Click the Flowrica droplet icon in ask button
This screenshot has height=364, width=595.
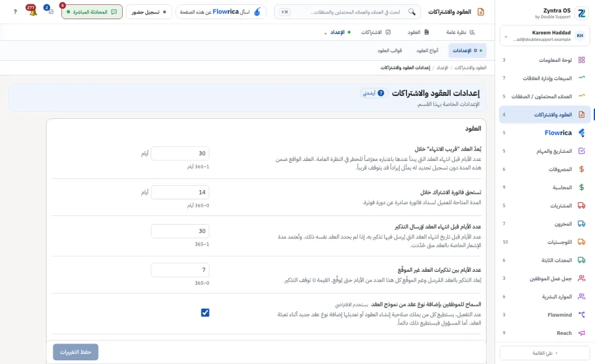click(x=257, y=12)
